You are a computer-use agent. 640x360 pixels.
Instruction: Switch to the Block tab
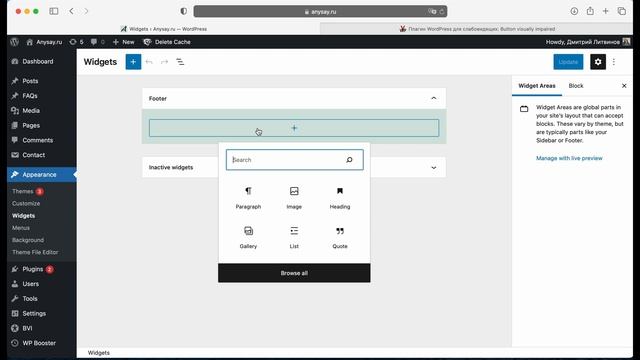576,86
